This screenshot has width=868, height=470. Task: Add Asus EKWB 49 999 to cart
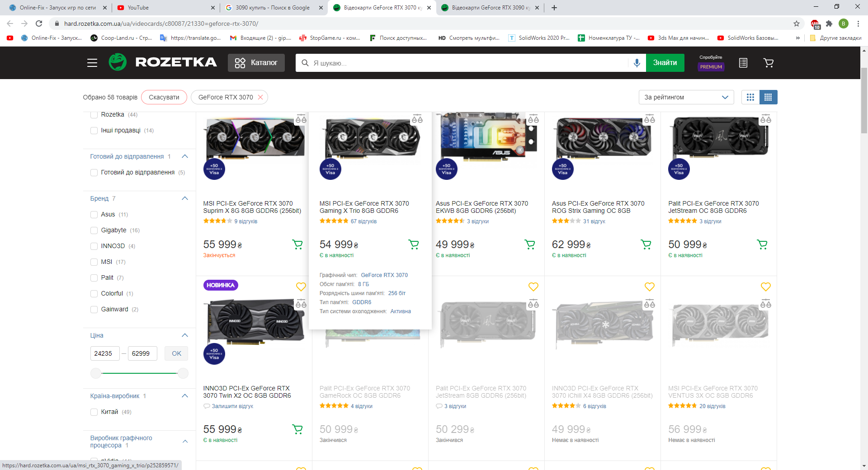pyautogui.click(x=530, y=244)
